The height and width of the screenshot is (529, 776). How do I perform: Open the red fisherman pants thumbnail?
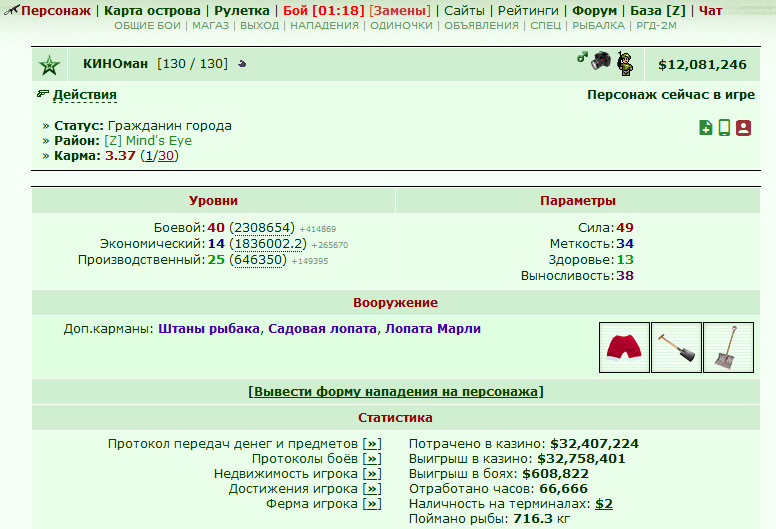coord(624,347)
